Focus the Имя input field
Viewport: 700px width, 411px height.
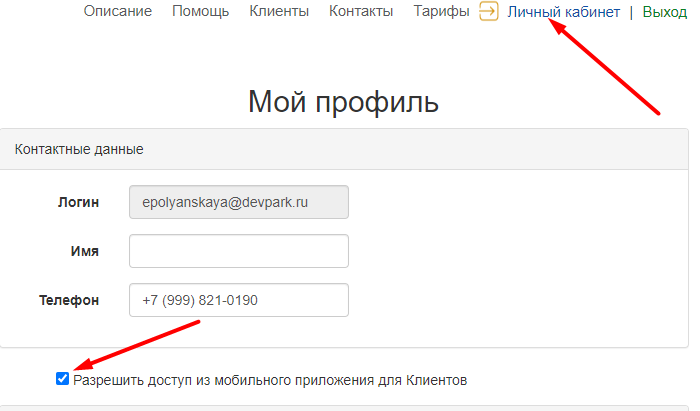[x=239, y=251]
